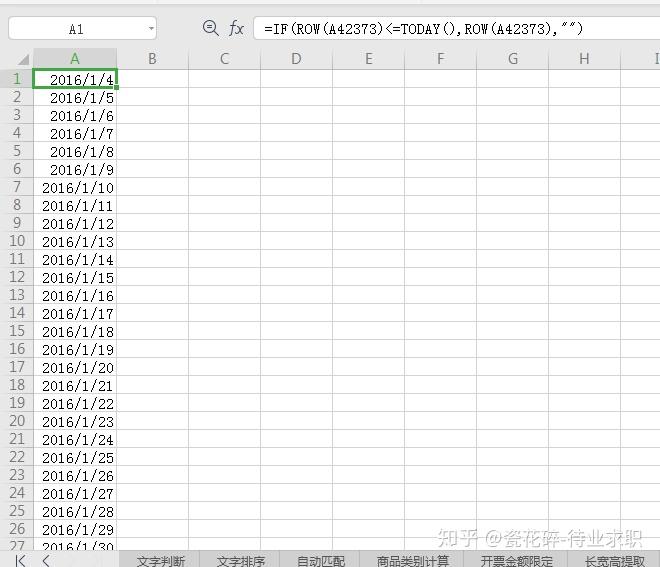
Task: Select column B header
Action: 152,59
